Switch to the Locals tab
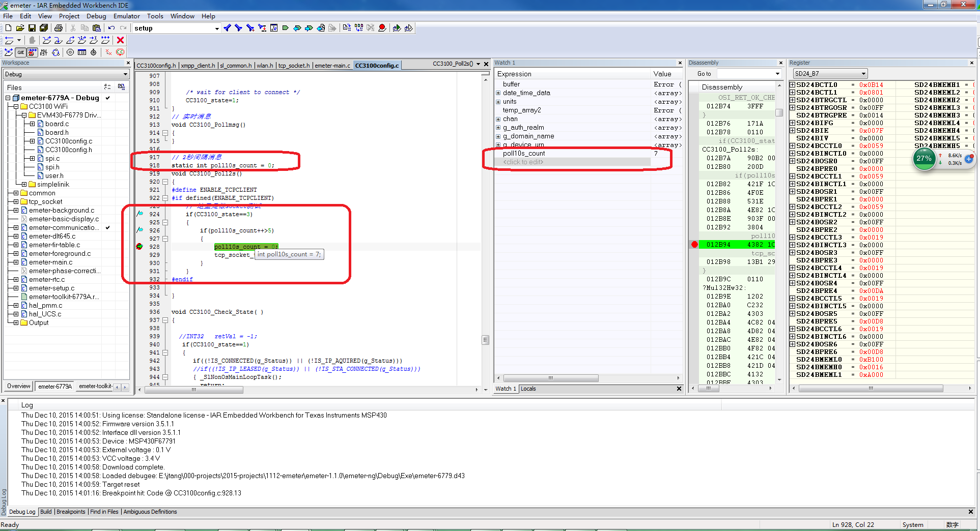The image size is (980, 531). click(x=528, y=389)
